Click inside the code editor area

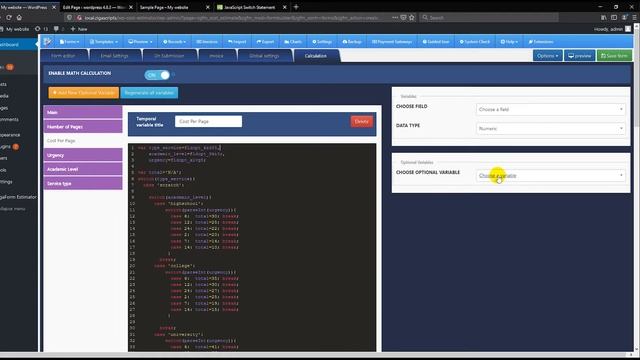(252, 247)
